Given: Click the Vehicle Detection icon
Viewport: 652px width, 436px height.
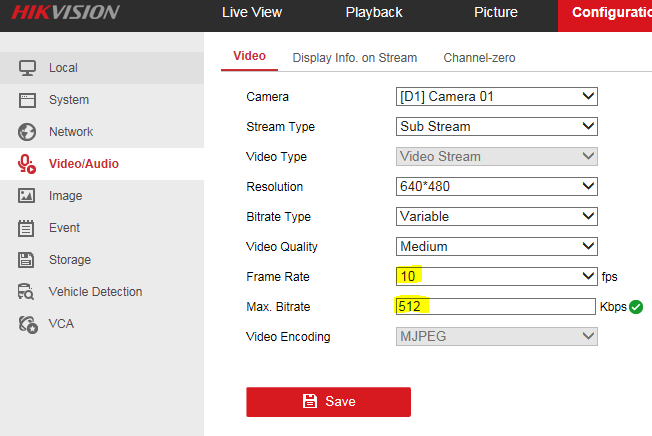Looking at the screenshot, I should [28, 292].
